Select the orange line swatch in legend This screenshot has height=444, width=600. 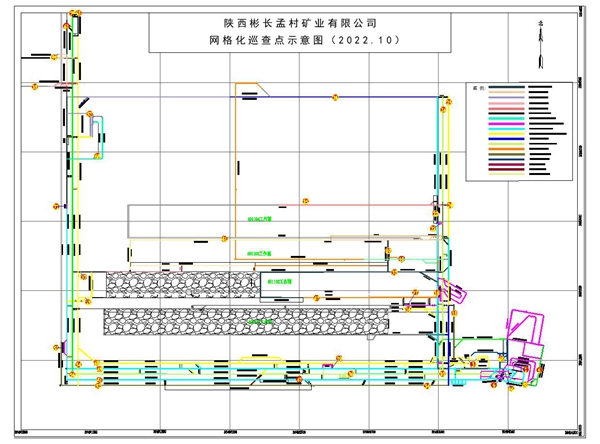click(507, 149)
